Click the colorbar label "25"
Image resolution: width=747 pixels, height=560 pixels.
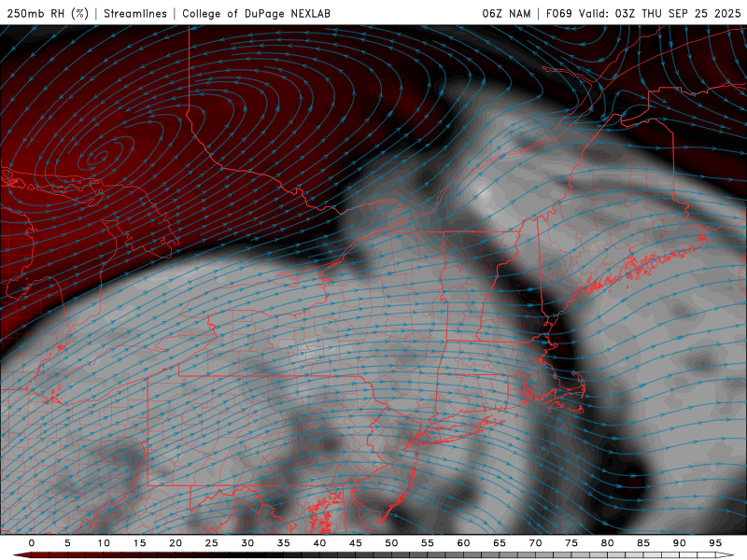coord(212,543)
